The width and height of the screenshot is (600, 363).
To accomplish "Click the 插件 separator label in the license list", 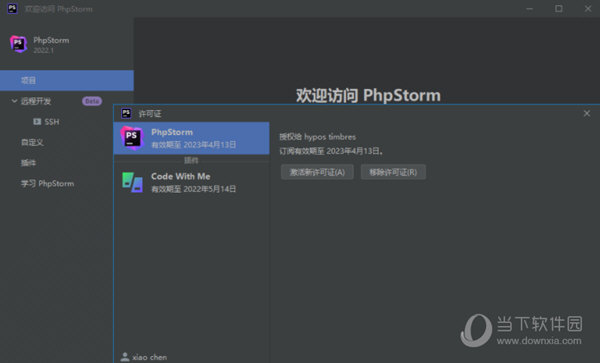I will pyautogui.click(x=191, y=160).
